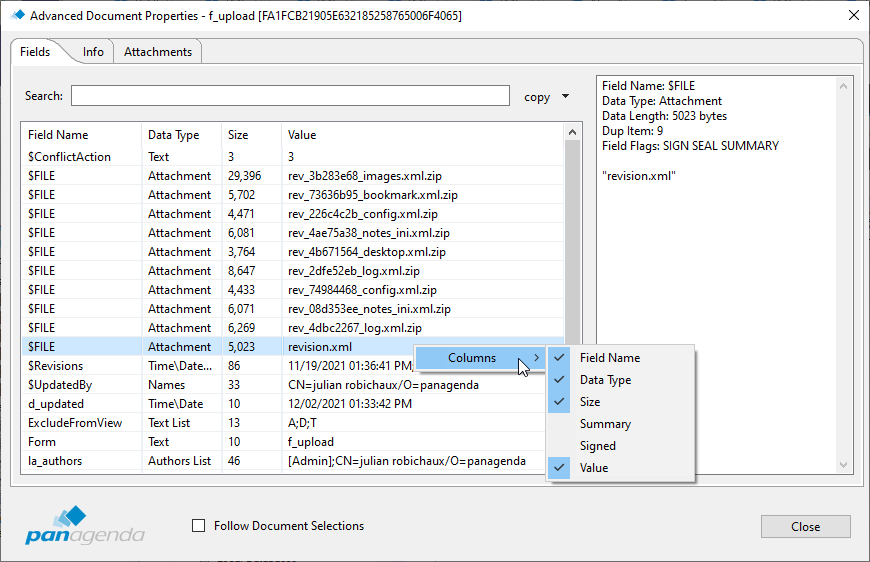Enable the Signed column option
The height and width of the screenshot is (562, 870).
pos(597,446)
